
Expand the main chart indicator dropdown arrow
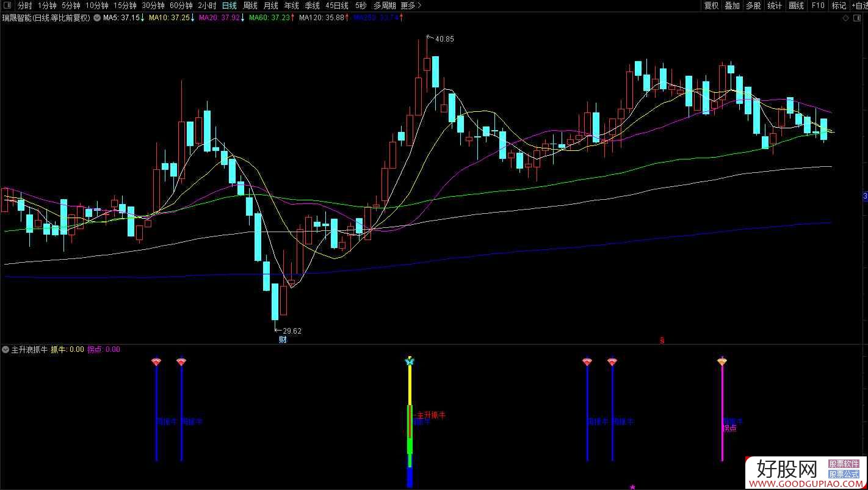(x=97, y=18)
